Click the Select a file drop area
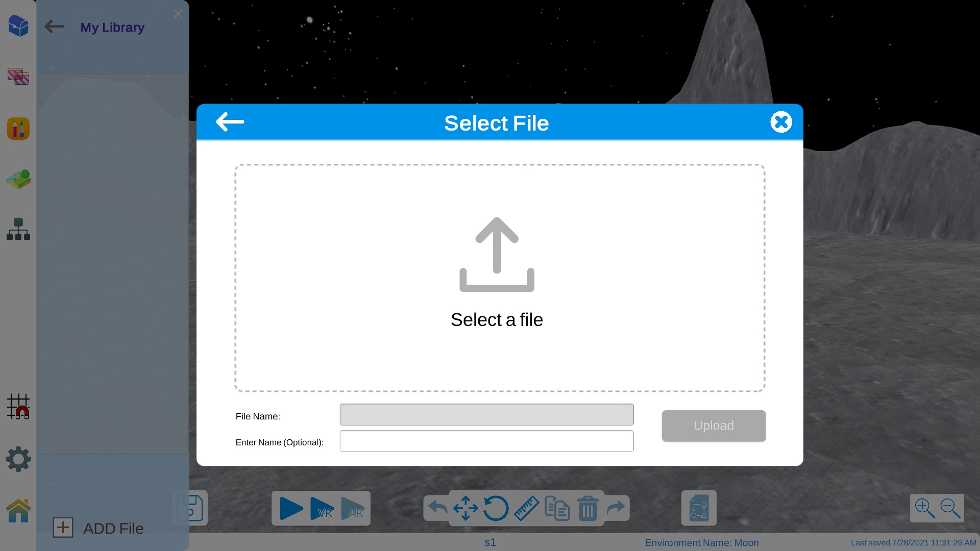This screenshot has width=980, height=551. point(499,278)
